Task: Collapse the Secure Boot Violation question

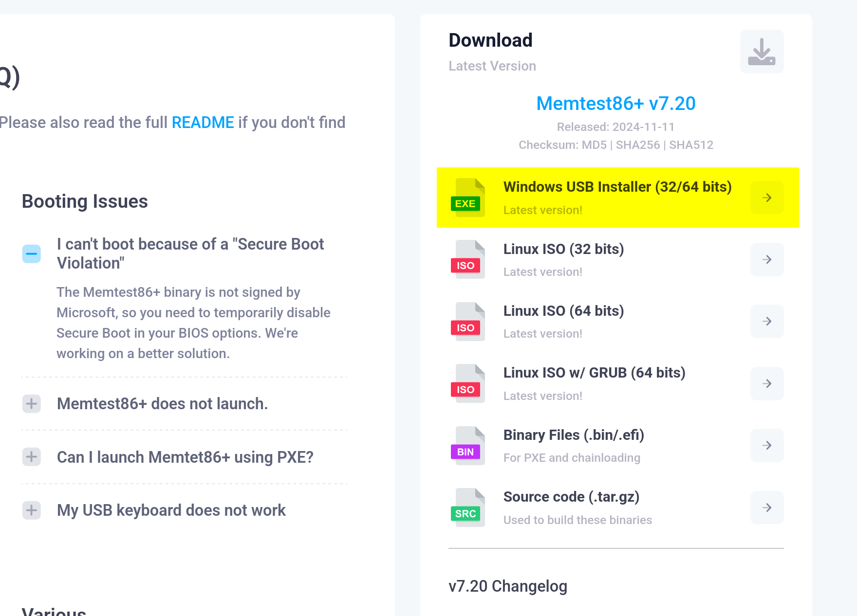Action: coord(32,254)
